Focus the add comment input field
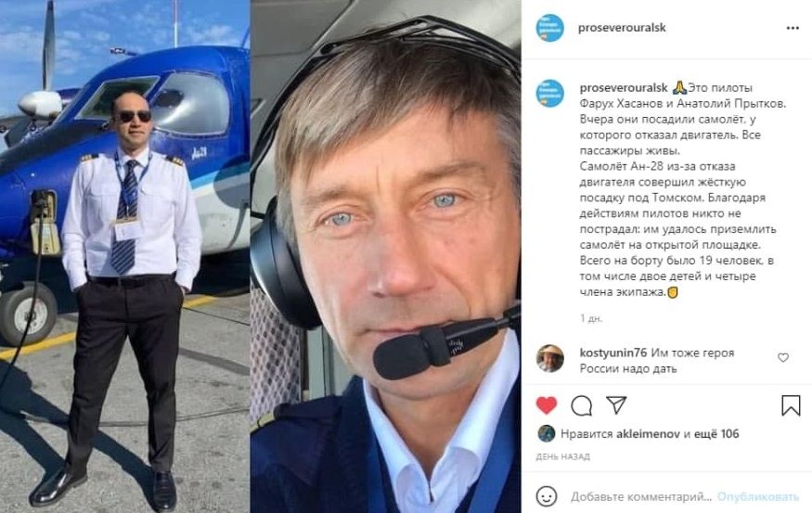Viewport: 812px width, 513px height. click(x=641, y=497)
